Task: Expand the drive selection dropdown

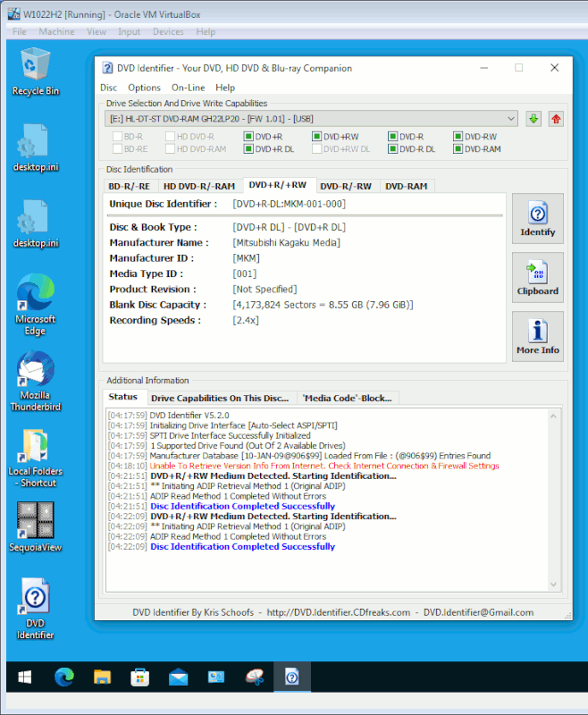Action: pyautogui.click(x=510, y=119)
